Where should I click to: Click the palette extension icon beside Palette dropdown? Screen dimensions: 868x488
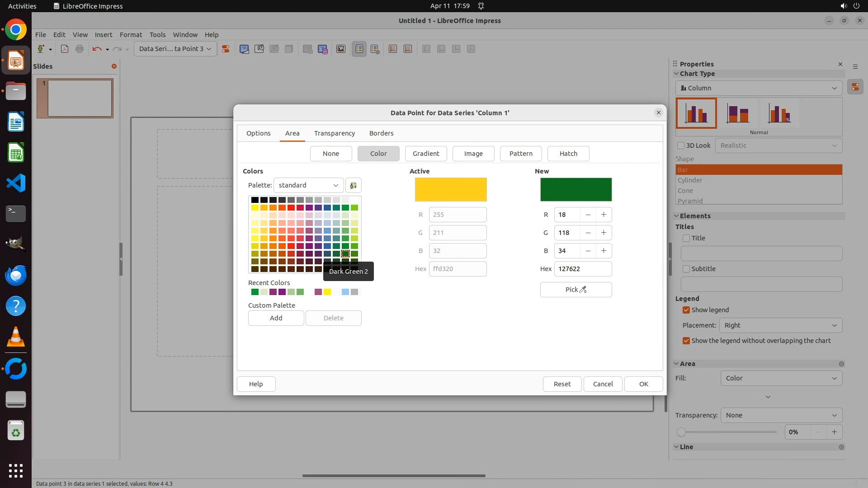[x=353, y=185]
